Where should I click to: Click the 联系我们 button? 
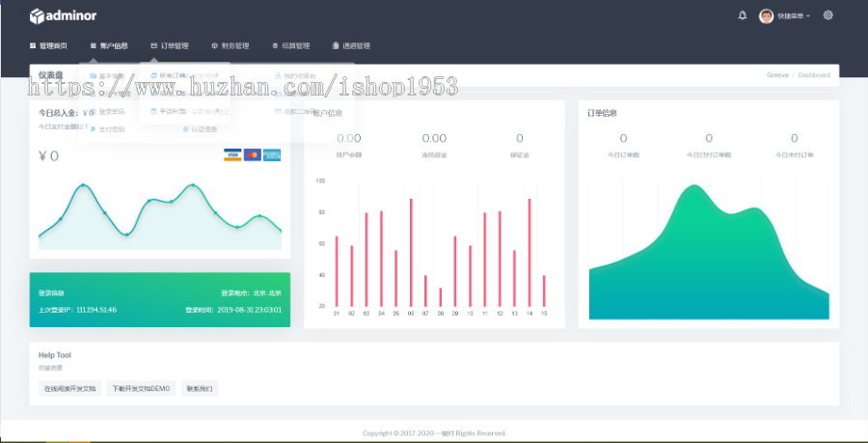[x=200, y=389]
